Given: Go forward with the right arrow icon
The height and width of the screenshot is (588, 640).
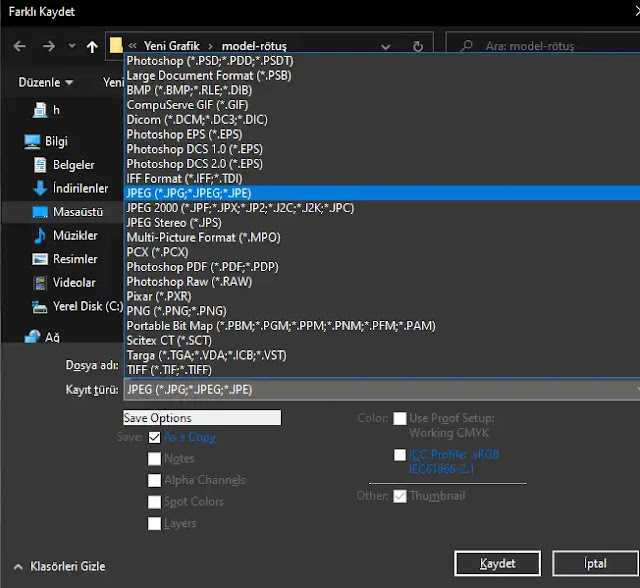Looking at the screenshot, I should click(49, 46).
